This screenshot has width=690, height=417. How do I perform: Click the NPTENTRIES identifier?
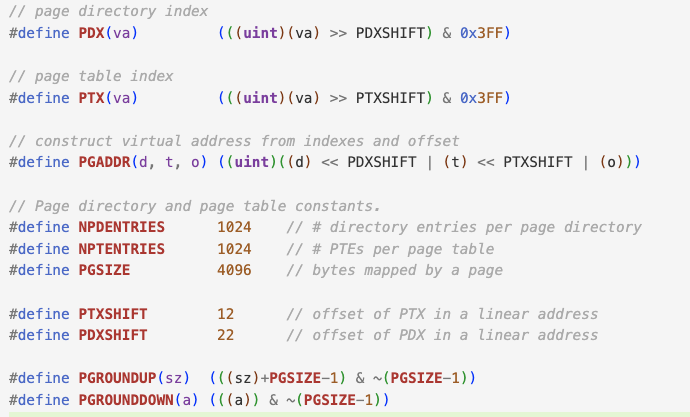point(121,249)
